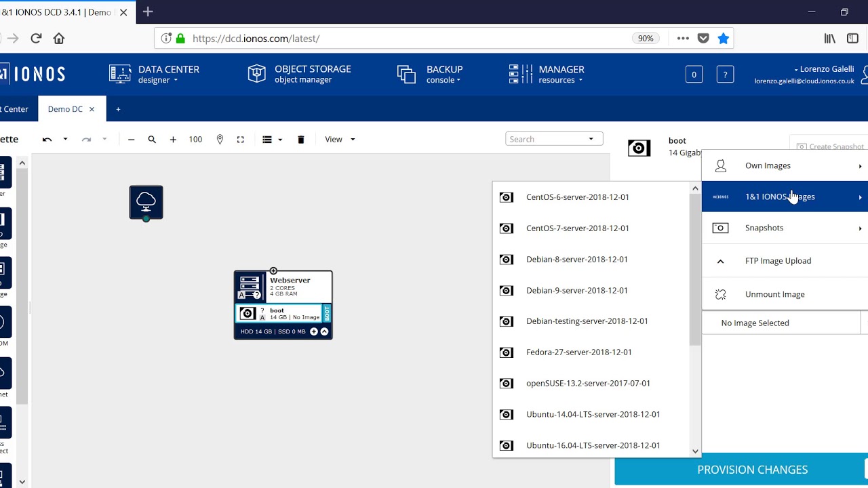Click the location pin icon in toolbar
Viewport: 868px width, 488px height.
[x=220, y=140]
